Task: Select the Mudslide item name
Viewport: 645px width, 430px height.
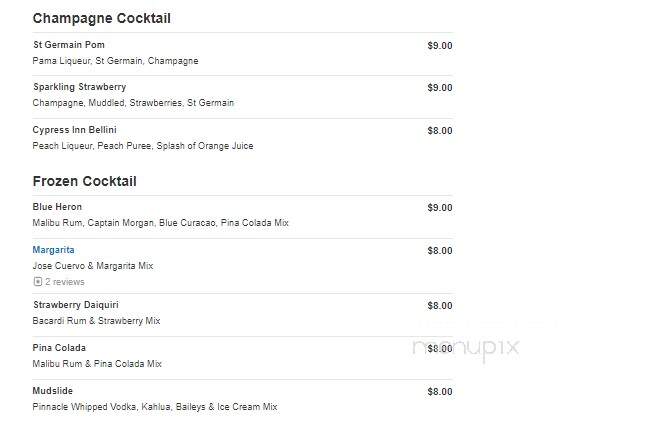Action: pos(53,390)
